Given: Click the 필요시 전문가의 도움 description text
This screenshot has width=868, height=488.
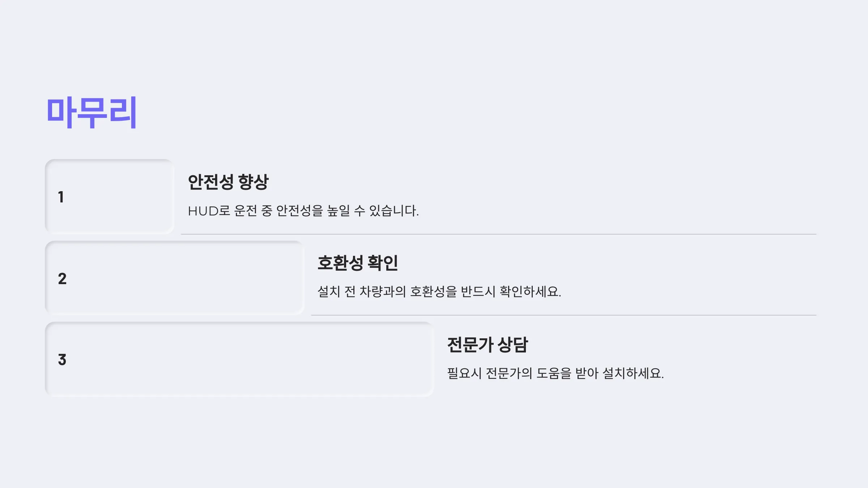Looking at the screenshot, I should click(x=556, y=373).
